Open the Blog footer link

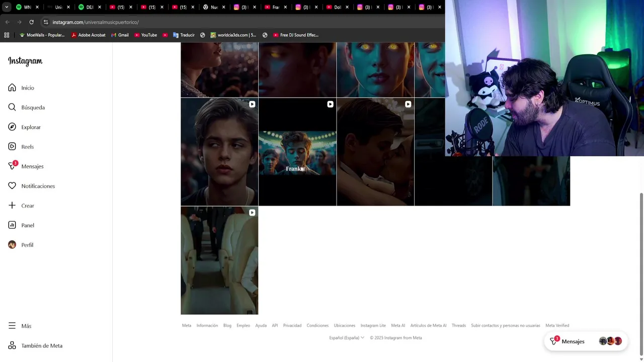click(x=227, y=325)
